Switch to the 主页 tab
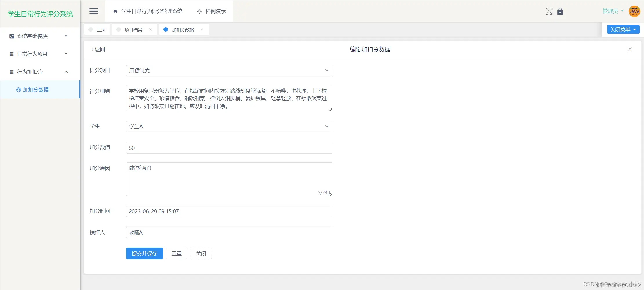This screenshot has width=644, height=290. (97, 30)
